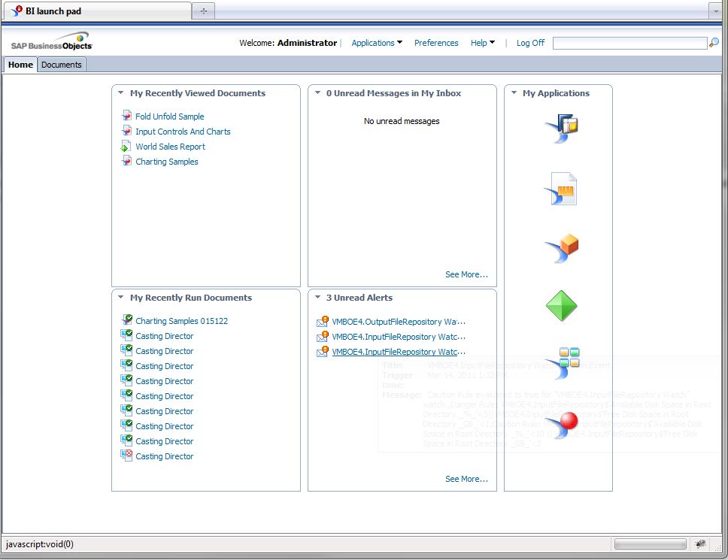This screenshot has width=728, height=560.
Task: Click the Welcome Administrator text
Action: [x=288, y=43]
